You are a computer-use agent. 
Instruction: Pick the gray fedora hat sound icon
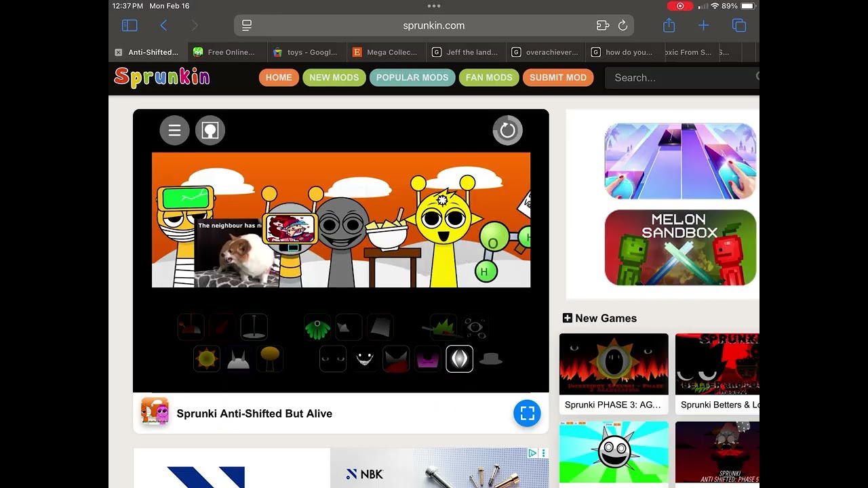coord(491,359)
